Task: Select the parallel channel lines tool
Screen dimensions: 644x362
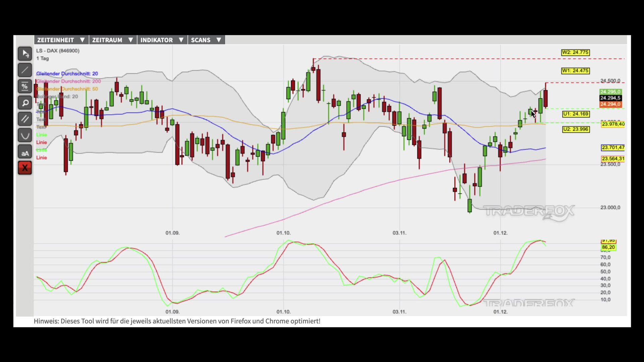Action: [25, 119]
